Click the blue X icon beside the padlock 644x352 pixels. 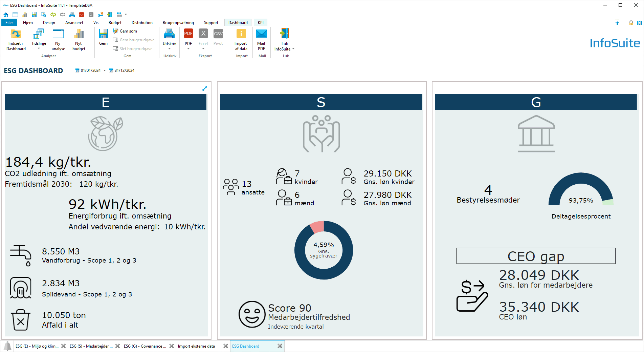(x=640, y=23)
